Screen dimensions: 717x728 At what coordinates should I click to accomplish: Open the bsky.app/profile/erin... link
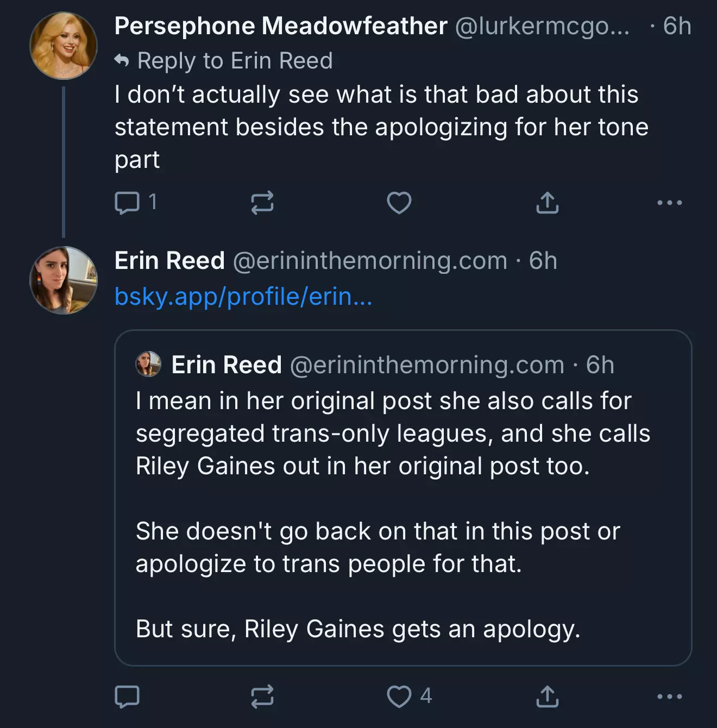click(x=243, y=297)
